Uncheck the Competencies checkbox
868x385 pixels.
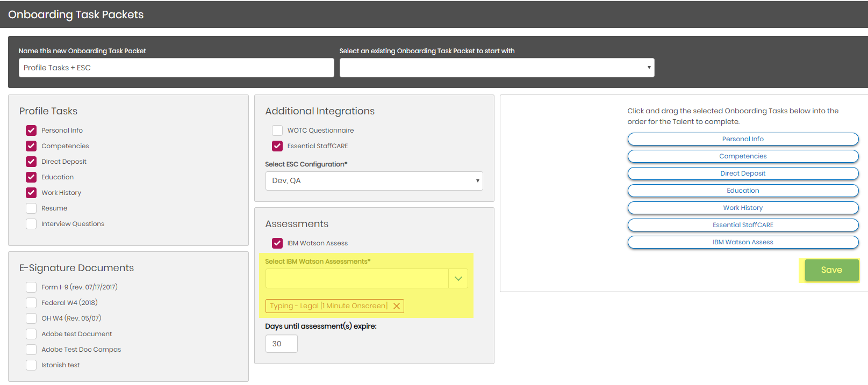point(31,146)
